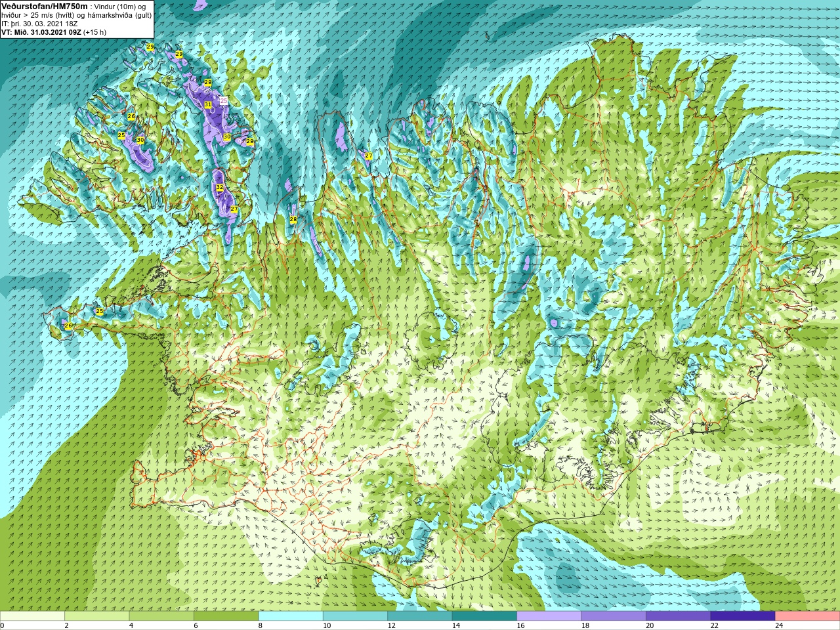
Task: Click the yellow gust label 32
Action: coord(220,188)
